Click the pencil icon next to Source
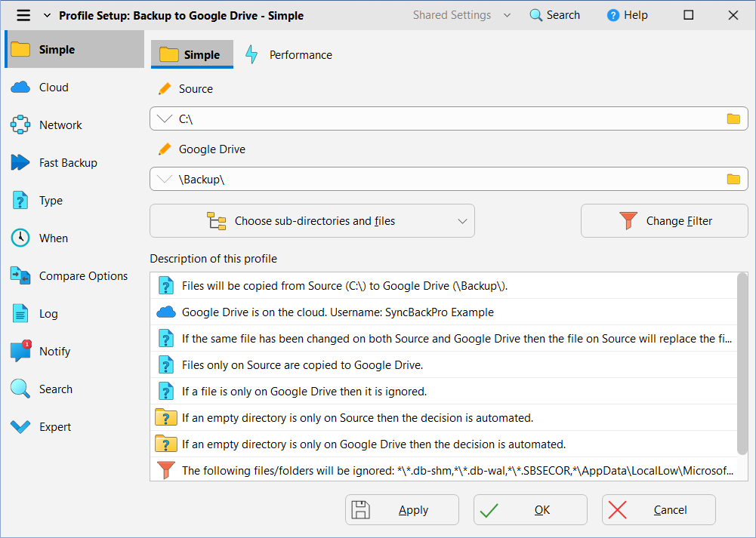This screenshot has height=538, width=756. pyautogui.click(x=165, y=88)
